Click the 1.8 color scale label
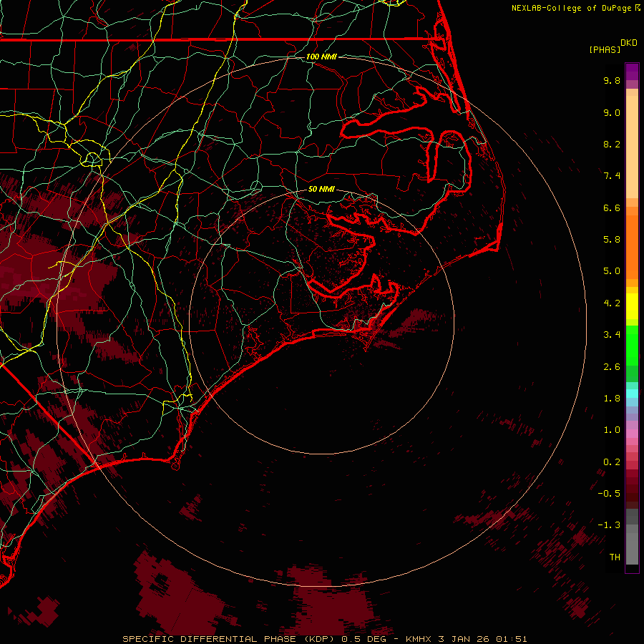The width and height of the screenshot is (644, 644). pos(612,399)
